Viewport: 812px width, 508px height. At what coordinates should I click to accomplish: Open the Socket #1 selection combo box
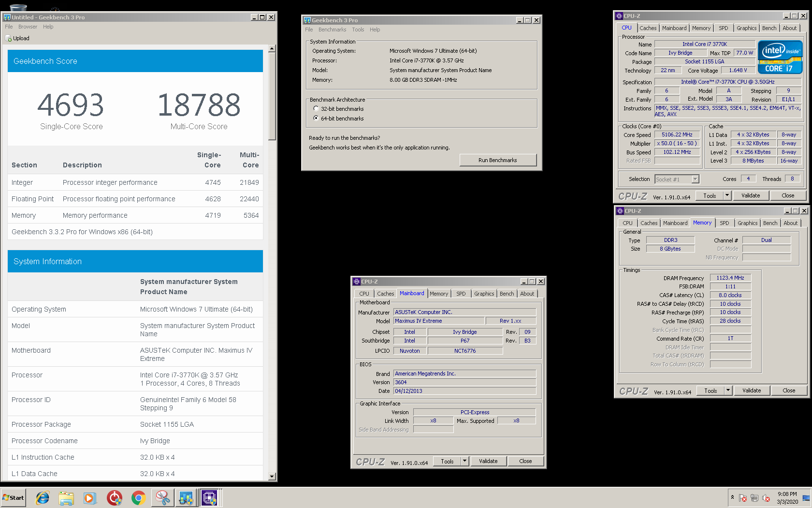coord(677,179)
